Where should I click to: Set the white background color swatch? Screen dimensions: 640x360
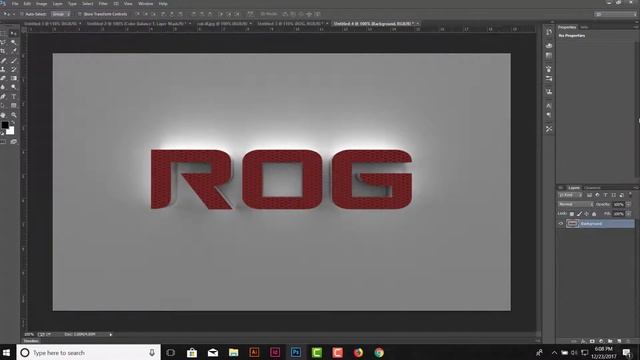11,131
